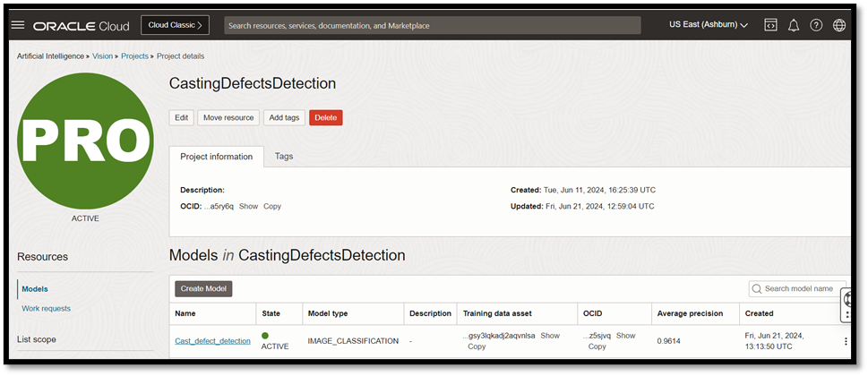
Task: Switch to the Tags tab
Action: coord(284,156)
